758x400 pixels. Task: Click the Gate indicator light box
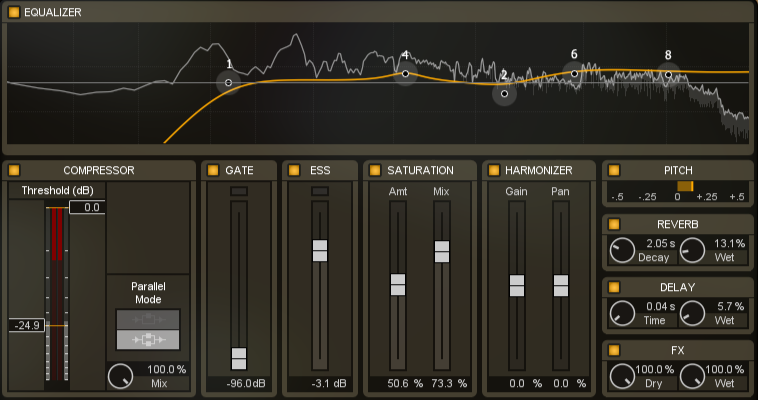click(239, 191)
